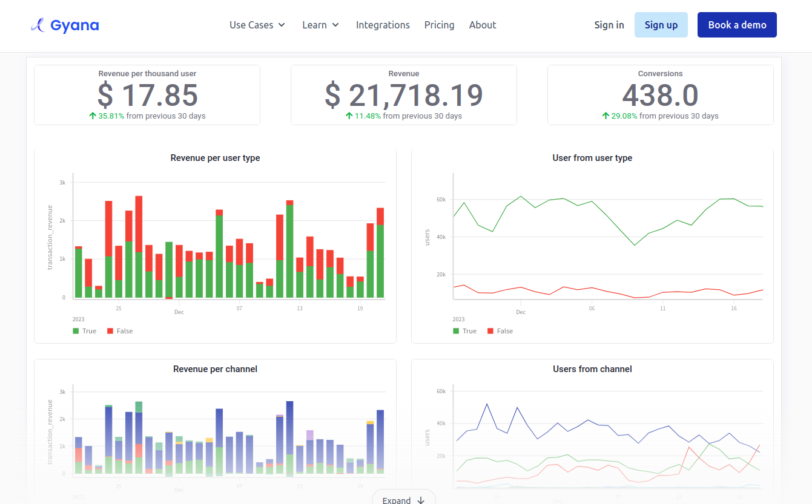Open the Pricing page
Image resolution: width=812 pixels, height=504 pixels.
(x=439, y=25)
